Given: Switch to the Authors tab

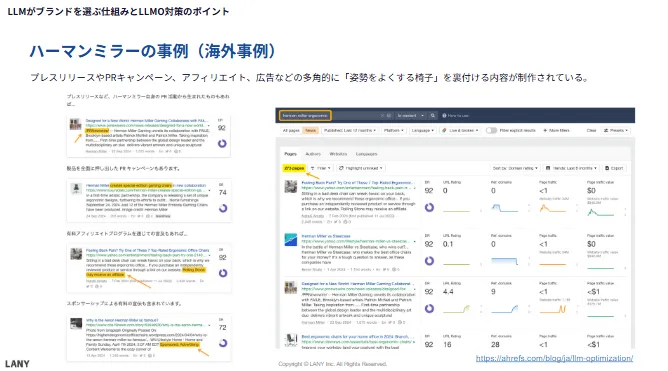Looking at the screenshot, I should point(313,154).
